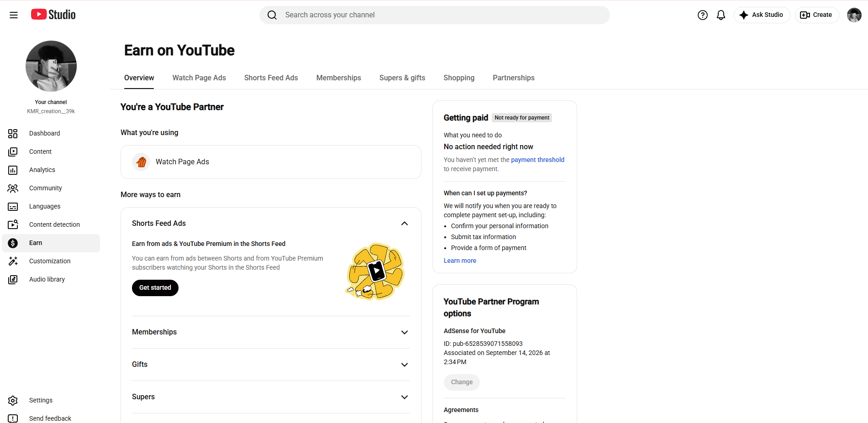Viewport: 868px width, 423px height.
Task: Expand the Memberships section chevron
Action: 405,332
